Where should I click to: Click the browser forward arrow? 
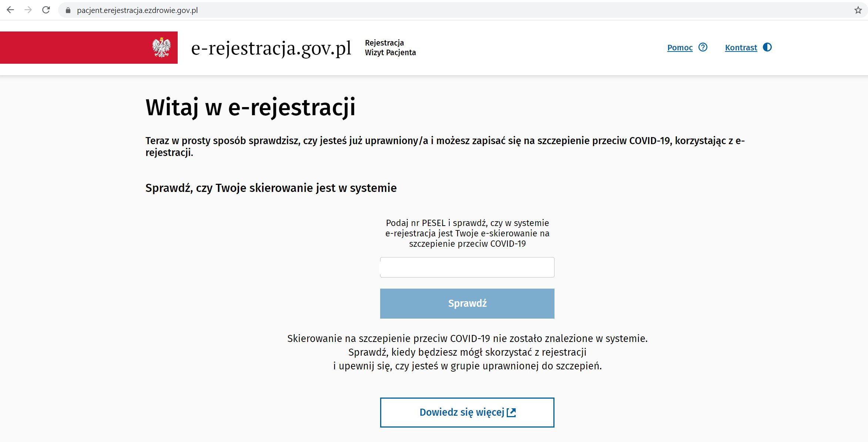pos(28,10)
